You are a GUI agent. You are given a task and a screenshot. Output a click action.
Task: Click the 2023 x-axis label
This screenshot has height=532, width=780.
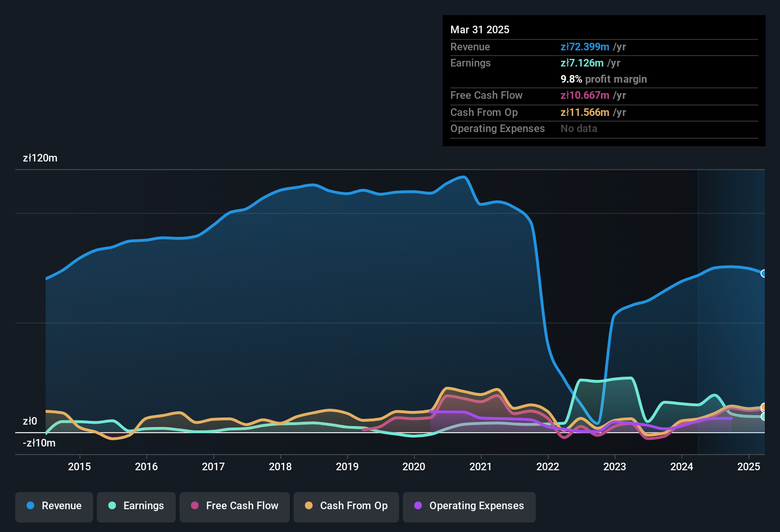pos(615,466)
